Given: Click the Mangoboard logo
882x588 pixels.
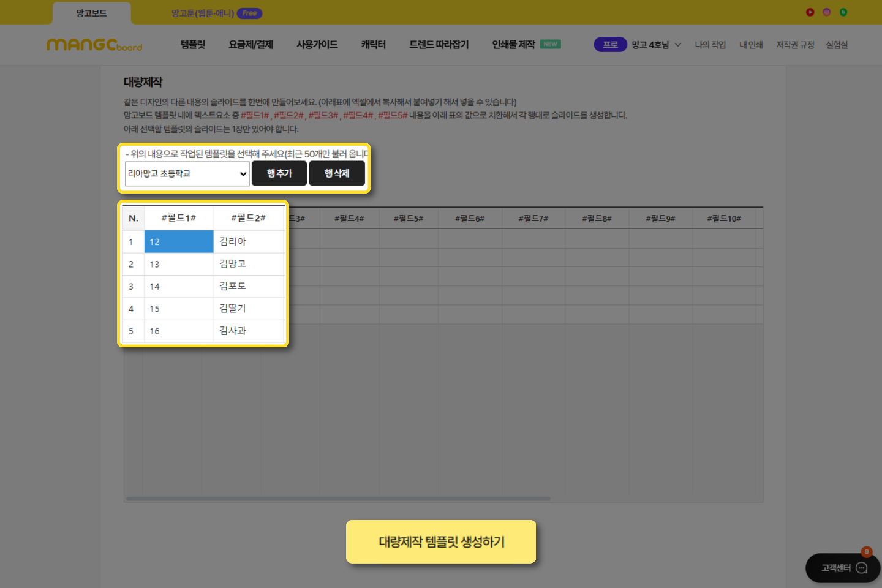Looking at the screenshot, I should pos(94,45).
